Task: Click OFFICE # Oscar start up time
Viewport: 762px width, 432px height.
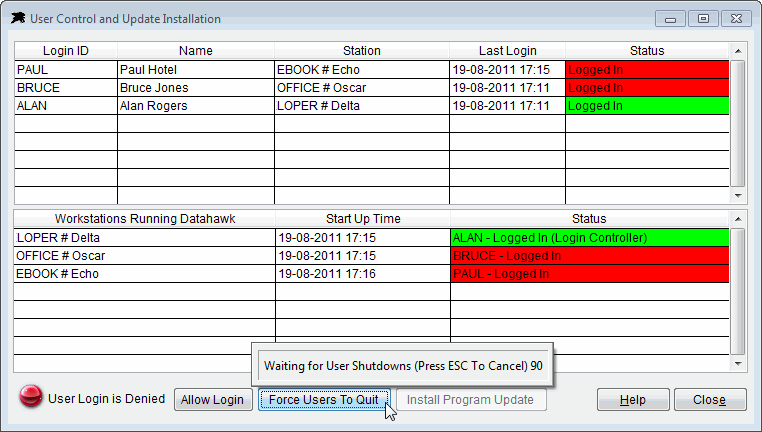Action: pos(363,256)
